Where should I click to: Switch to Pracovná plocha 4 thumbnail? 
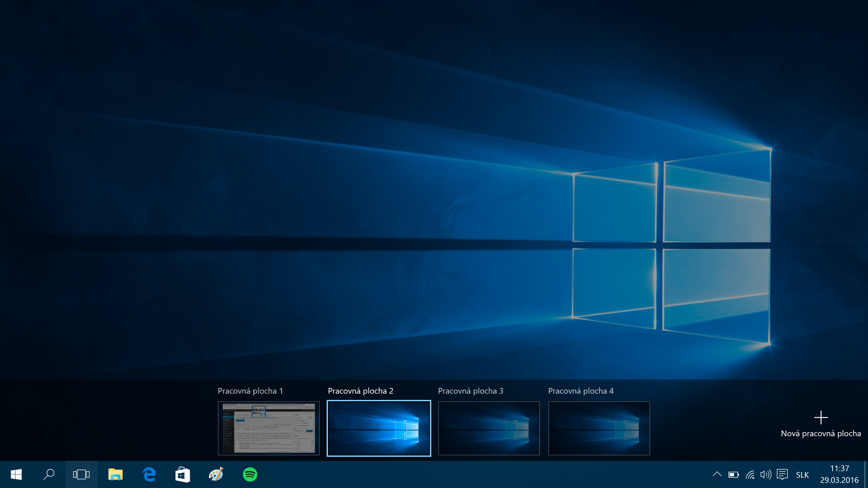tap(599, 428)
